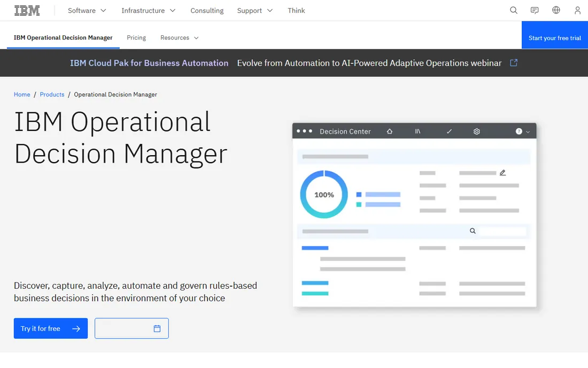588x368 pixels.
Task: Click the search magnifier inside Decision Center panel
Action: coord(473,231)
